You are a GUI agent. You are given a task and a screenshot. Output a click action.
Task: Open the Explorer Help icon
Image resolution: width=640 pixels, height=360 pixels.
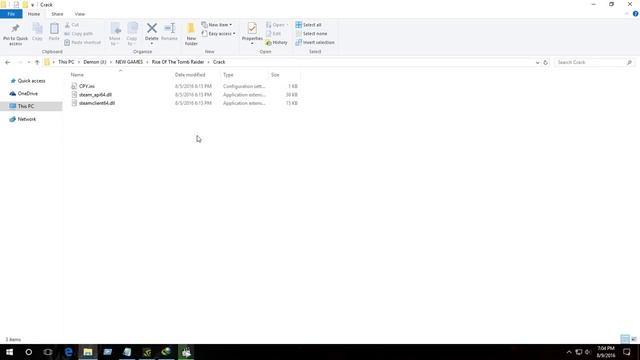[x=636, y=14]
